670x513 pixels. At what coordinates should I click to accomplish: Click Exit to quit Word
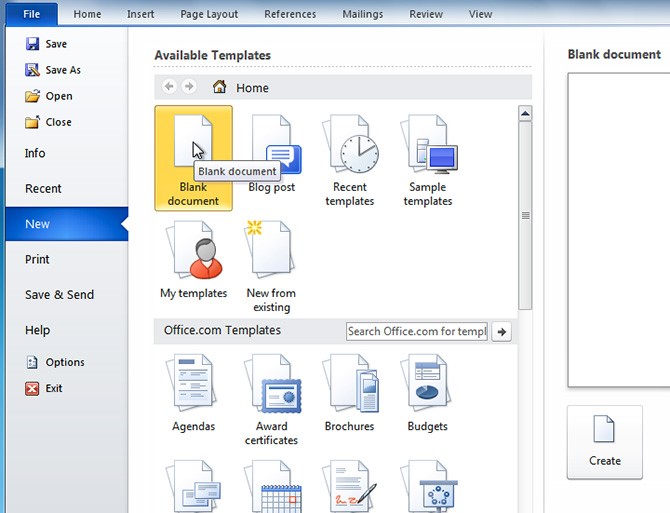[x=53, y=388]
